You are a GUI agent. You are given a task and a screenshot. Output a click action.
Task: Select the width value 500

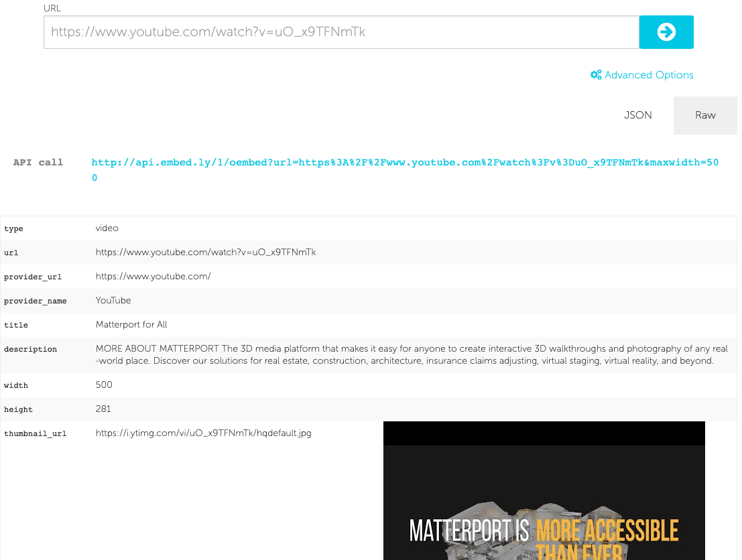pyautogui.click(x=104, y=384)
